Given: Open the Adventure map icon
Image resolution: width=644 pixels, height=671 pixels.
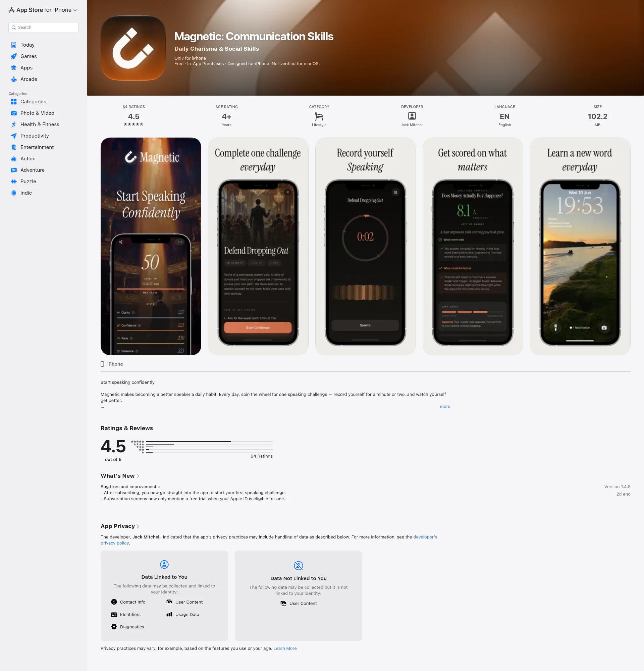Looking at the screenshot, I should tap(14, 170).
